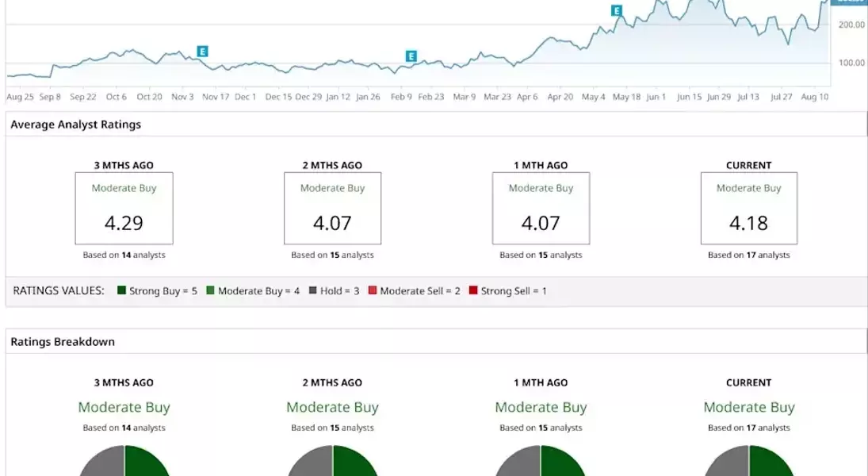Click large Moderate Buy under CURRENT in Ratings Breakdown
Viewport: 868px width, 476px height.
click(x=749, y=407)
